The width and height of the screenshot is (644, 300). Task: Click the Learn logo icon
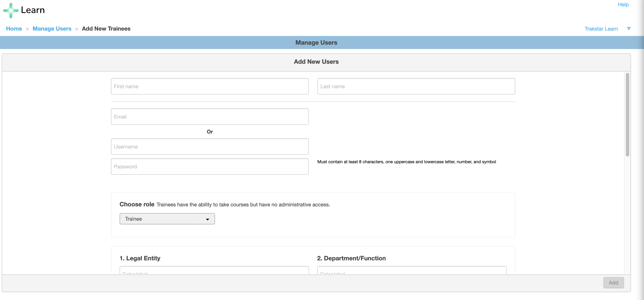(x=11, y=10)
